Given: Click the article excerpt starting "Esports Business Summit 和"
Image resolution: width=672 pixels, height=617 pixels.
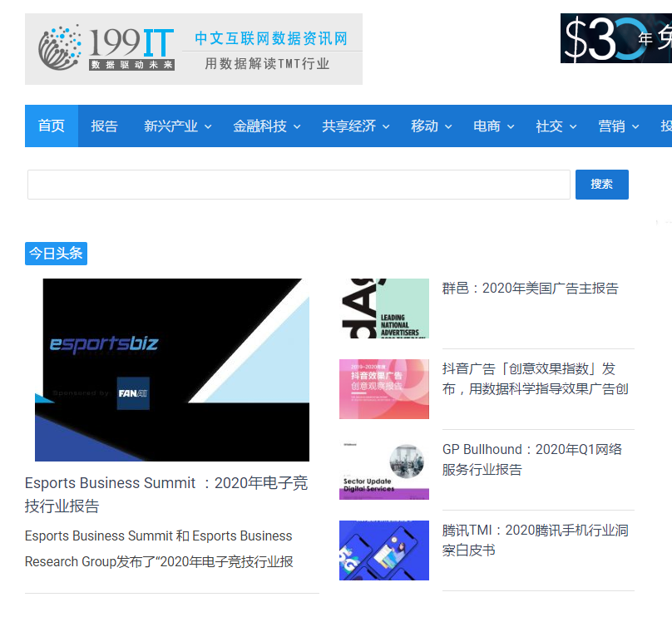Looking at the screenshot, I should click(159, 549).
